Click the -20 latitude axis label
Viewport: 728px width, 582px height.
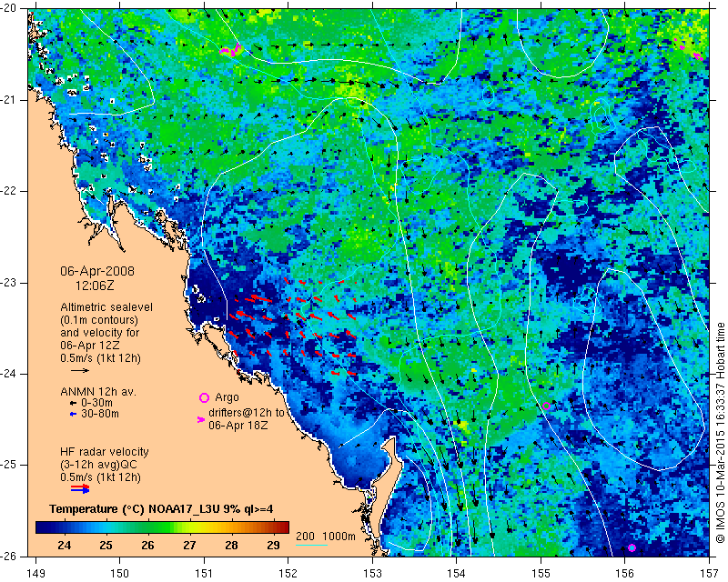[x=8, y=8]
